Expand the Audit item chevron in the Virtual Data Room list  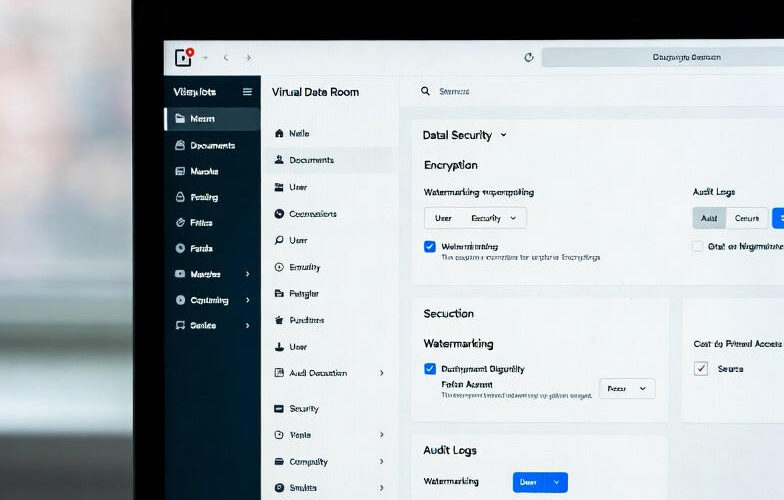point(381,373)
